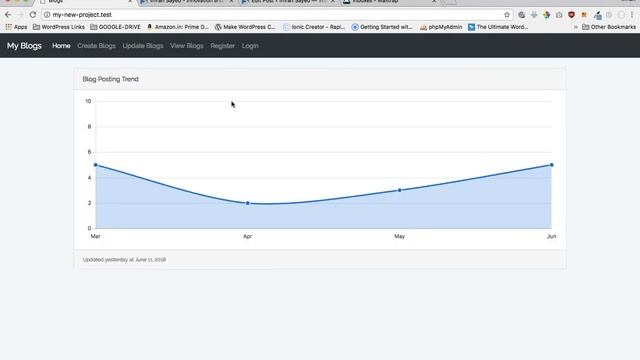This screenshot has height=360, width=640.
Task: Open The Ultimate Word... bookmark
Action: [498, 27]
